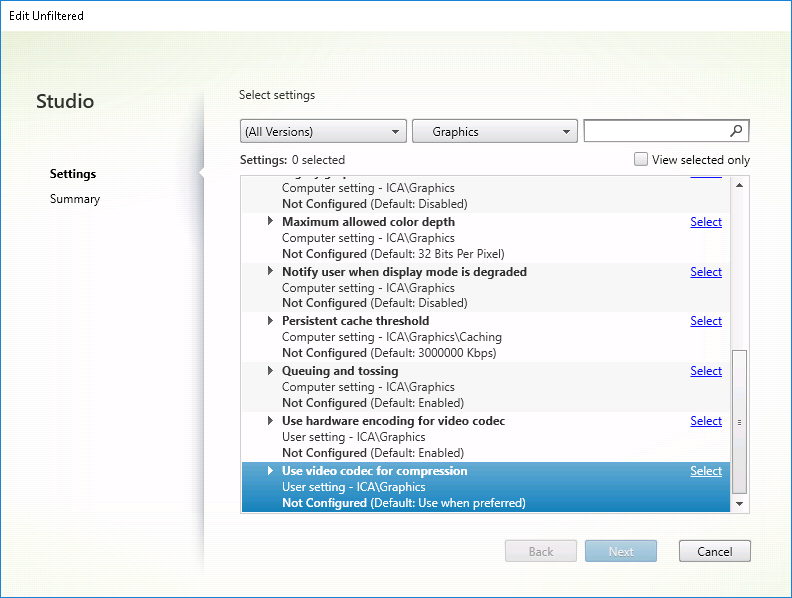The height and width of the screenshot is (598, 792).
Task: Open the Graphics category dropdown
Action: click(495, 131)
